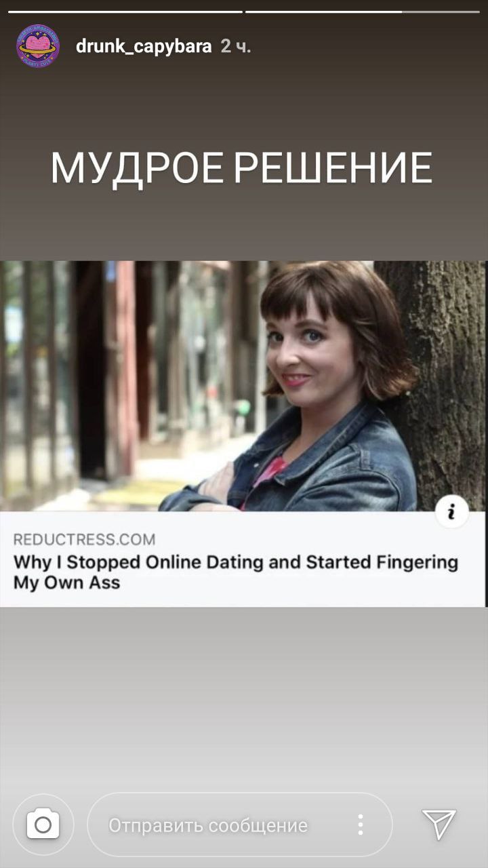Tap the white link preview card
Image resolution: width=488 pixels, height=868 pixels.
coord(243,559)
